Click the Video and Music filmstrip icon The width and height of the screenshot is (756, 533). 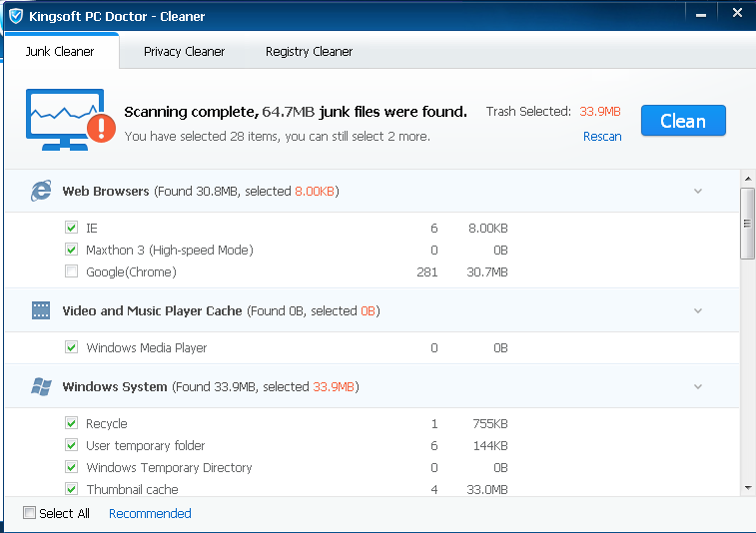(41, 310)
